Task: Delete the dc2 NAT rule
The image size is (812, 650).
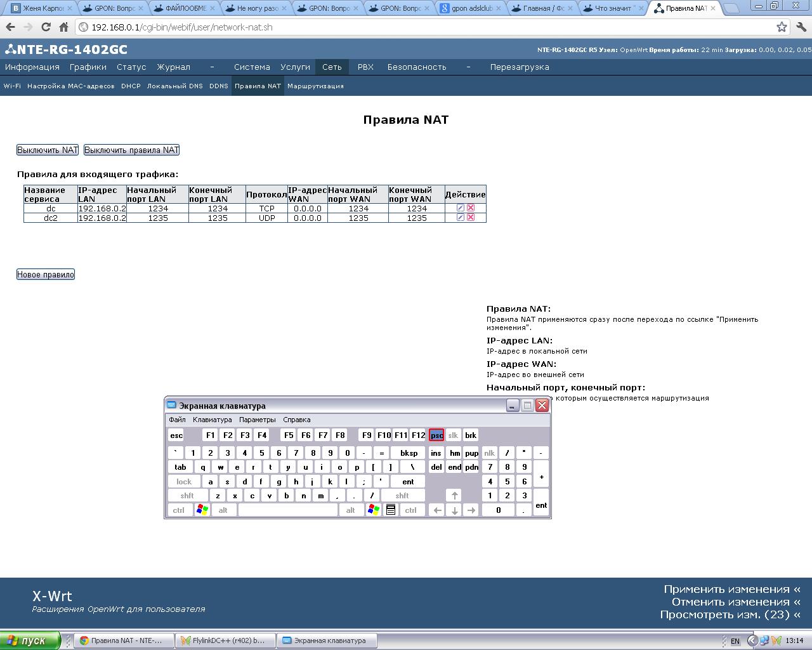Action: pyautogui.click(x=471, y=218)
